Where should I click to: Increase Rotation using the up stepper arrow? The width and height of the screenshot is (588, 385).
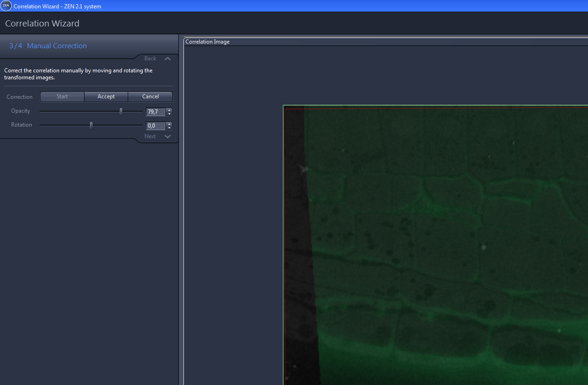(x=169, y=124)
